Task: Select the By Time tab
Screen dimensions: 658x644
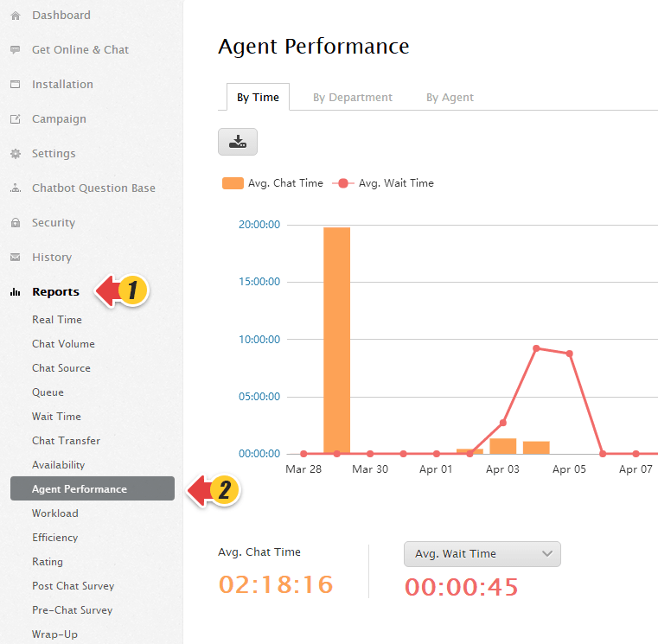Action: click(258, 98)
